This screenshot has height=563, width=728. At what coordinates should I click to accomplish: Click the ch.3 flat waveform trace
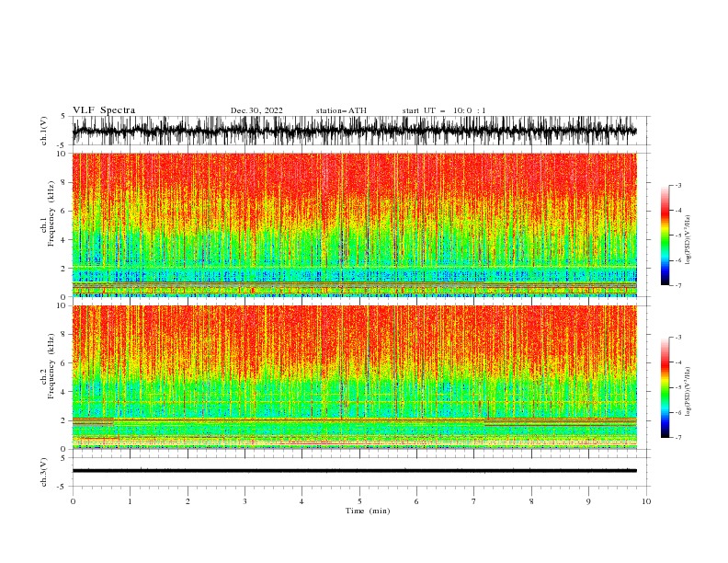point(355,471)
